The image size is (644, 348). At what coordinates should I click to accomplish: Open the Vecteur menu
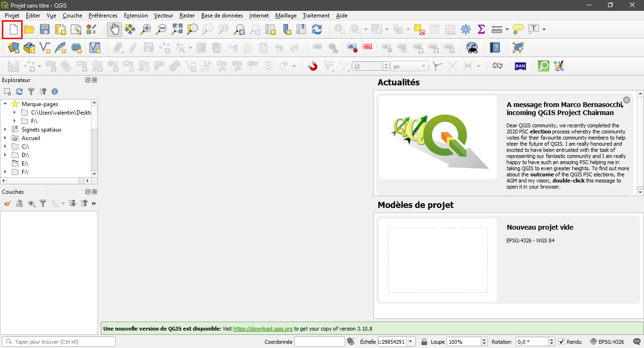(x=164, y=16)
